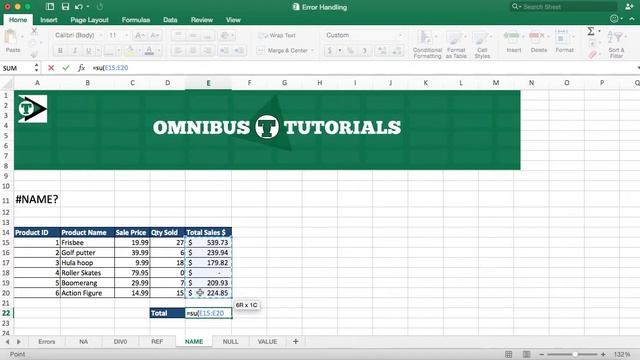Click the Clear eraser icon
The height and width of the screenshot is (360, 640).
[x=593, y=54]
